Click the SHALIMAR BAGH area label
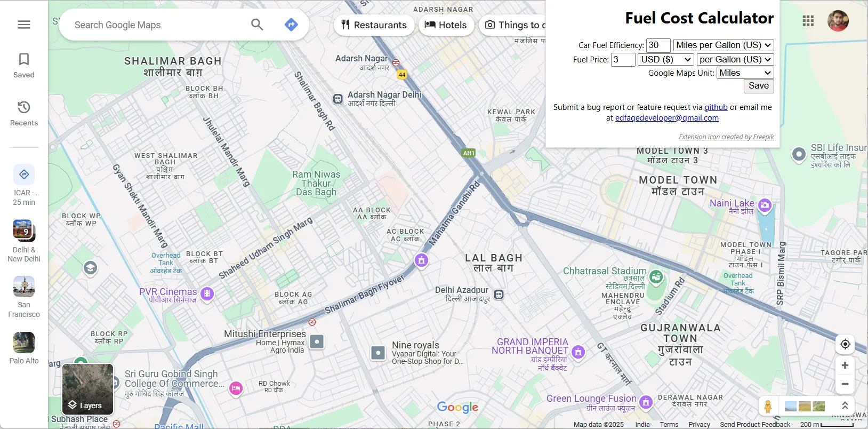868x429 pixels. click(173, 67)
